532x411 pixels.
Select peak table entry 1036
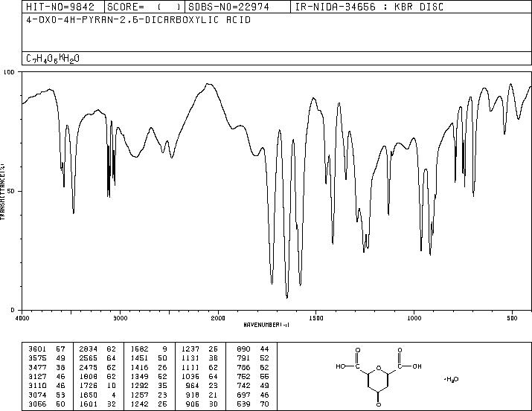[x=199, y=376]
